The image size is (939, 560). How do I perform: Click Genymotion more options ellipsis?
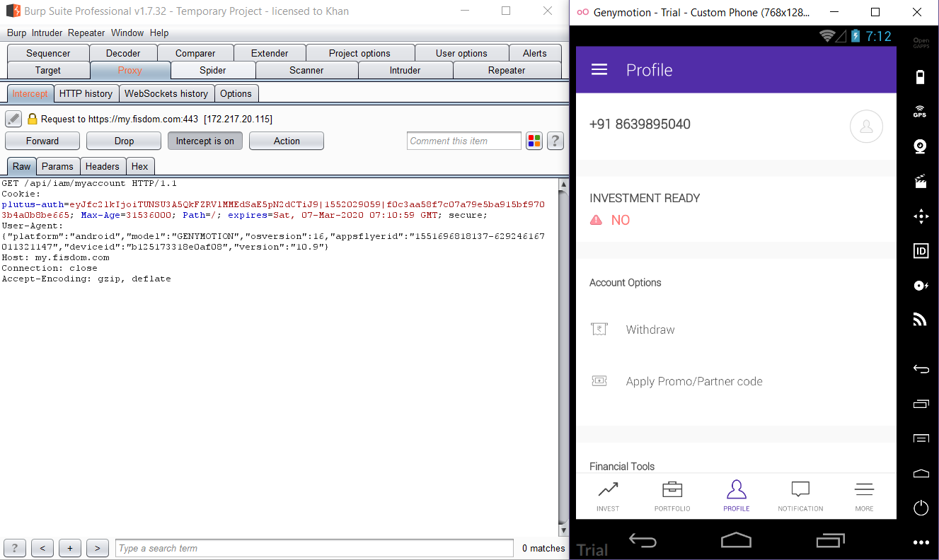tap(921, 542)
